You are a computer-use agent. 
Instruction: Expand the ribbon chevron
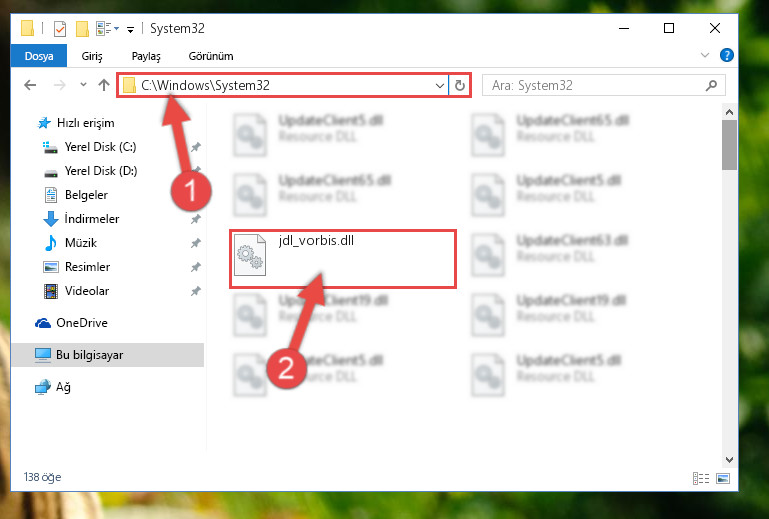pyautogui.click(x=705, y=55)
